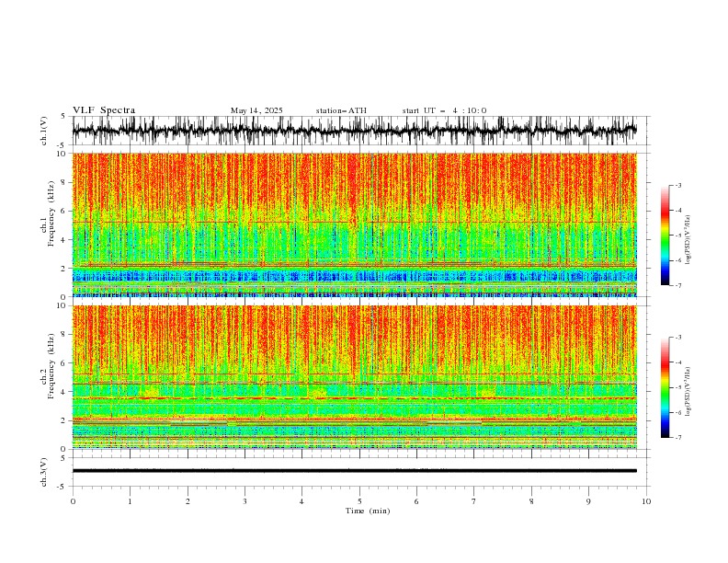Click the "-7" label on upper color bar
728x563 pixels.
click(x=678, y=285)
